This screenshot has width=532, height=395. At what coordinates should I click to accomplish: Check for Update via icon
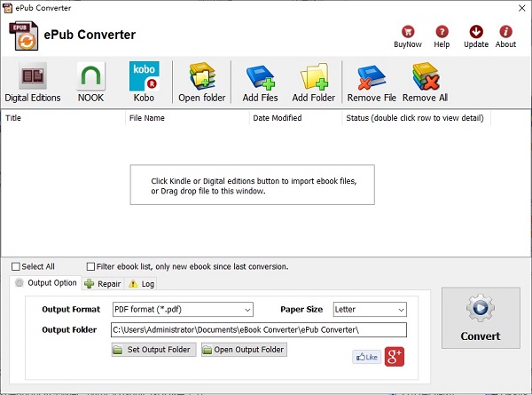tap(476, 34)
